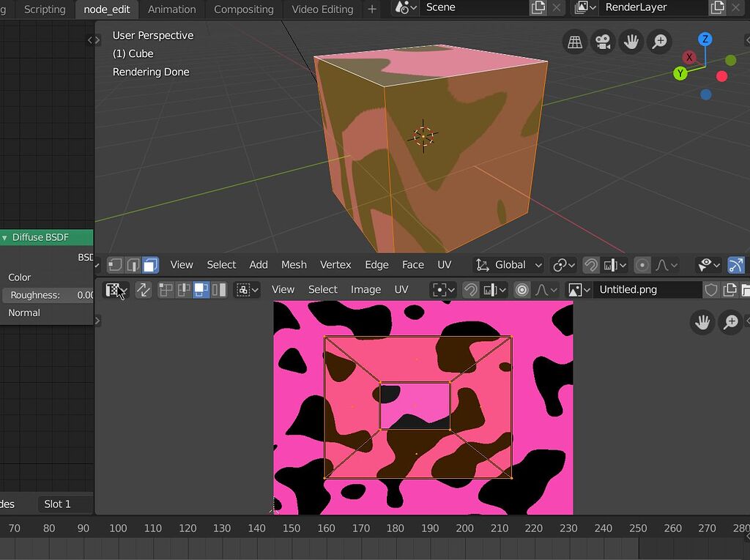Open Vertex menu in 3D viewport

click(x=335, y=265)
